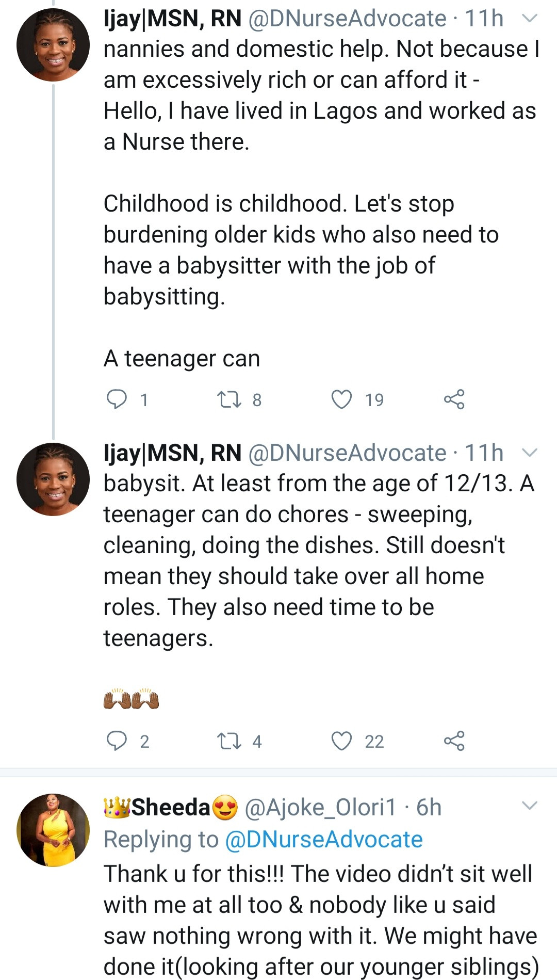The height and width of the screenshot is (980, 557).
Task: Open the Ijay|MSN, RN name on second tweet
Action: pos(173,453)
